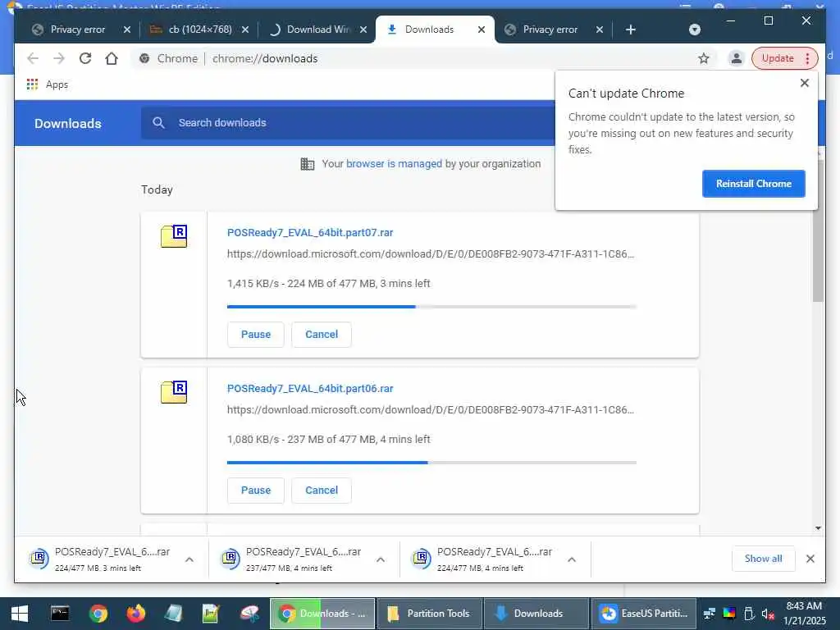Click the browser forward arrow
Image resolution: width=840 pixels, height=630 pixels.
click(59, 58)
